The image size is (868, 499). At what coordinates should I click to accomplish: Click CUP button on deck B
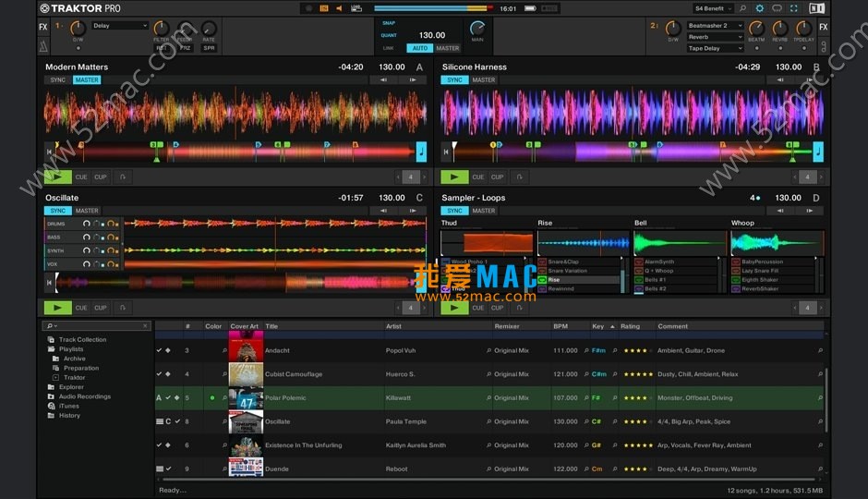coord(497,177)
